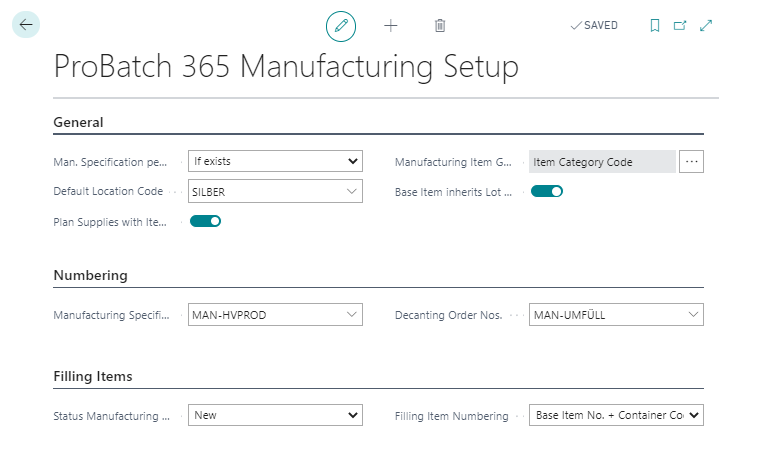Click the Saved status indicator
772x456 pixels.
[594, 26]
